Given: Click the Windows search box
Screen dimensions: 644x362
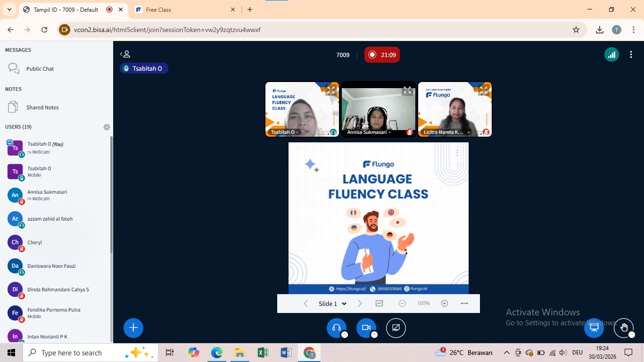Looking at the screenshot, I should pyautogui.click(x=90, y=353).
